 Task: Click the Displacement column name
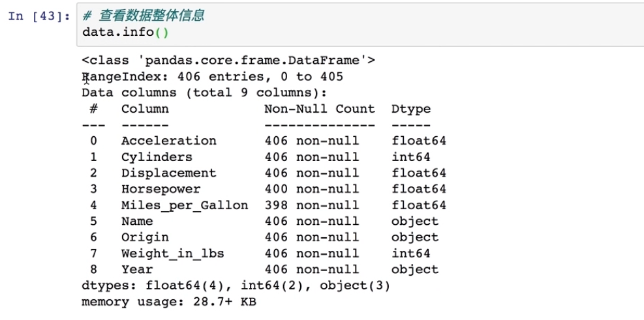(168, 173)
